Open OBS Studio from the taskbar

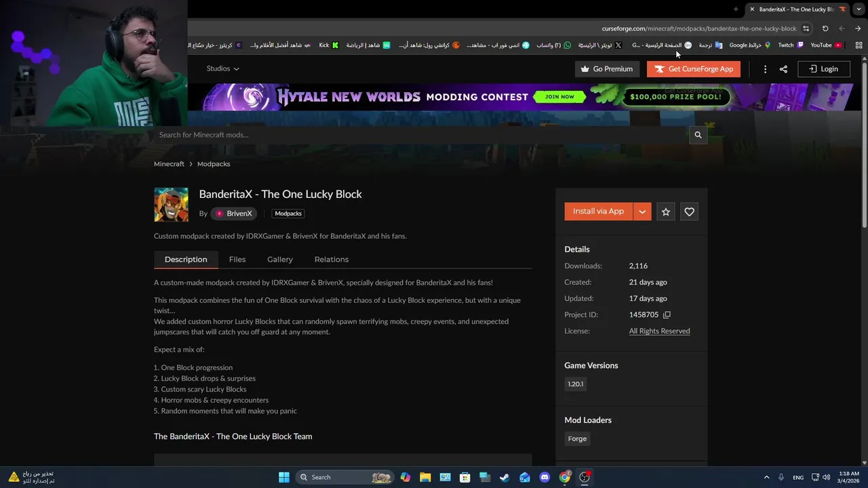[x=585, y=477]
